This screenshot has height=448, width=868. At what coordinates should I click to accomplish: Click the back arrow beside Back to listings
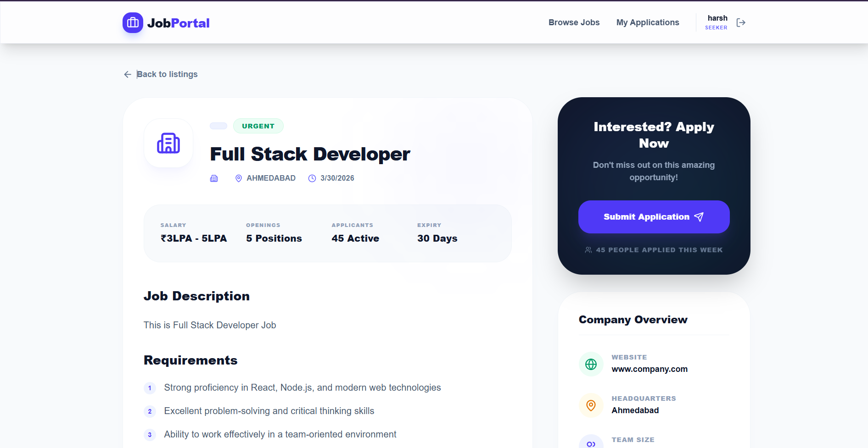[x=128, y=74]
